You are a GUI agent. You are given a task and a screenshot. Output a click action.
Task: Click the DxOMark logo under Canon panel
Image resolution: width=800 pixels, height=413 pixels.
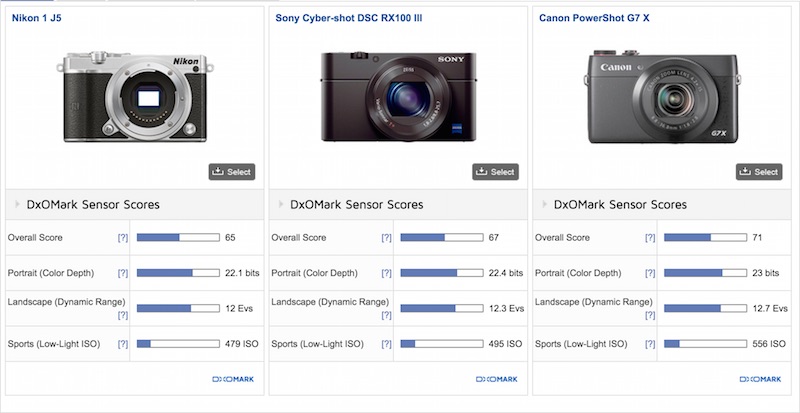[760, 379]
